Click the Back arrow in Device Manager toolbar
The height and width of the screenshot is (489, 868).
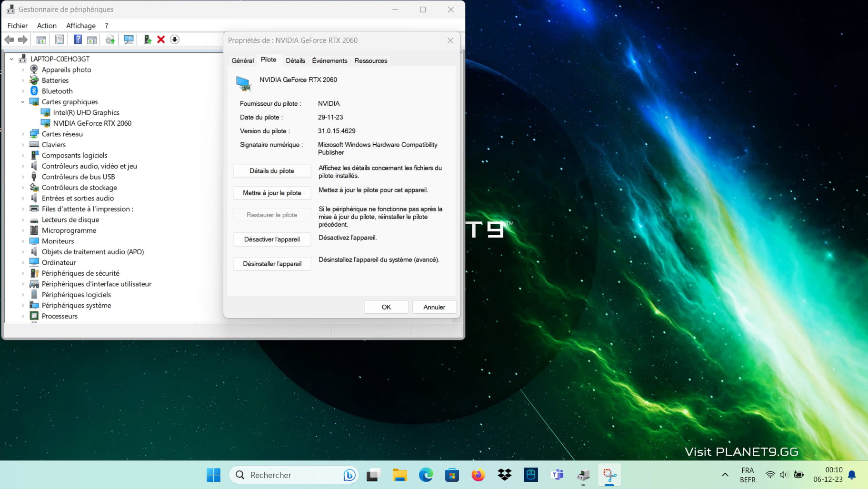9,40
